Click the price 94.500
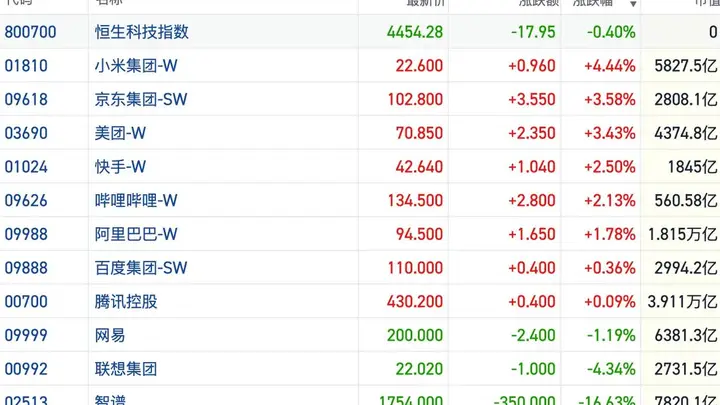Image resolution: width=720 pixels, height=405 pixels. [x=419, y=234]
